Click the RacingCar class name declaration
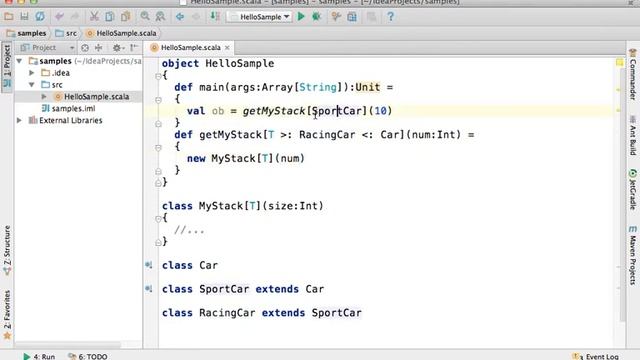Screen dimensions: 640x360 click(x=227, y=313)
